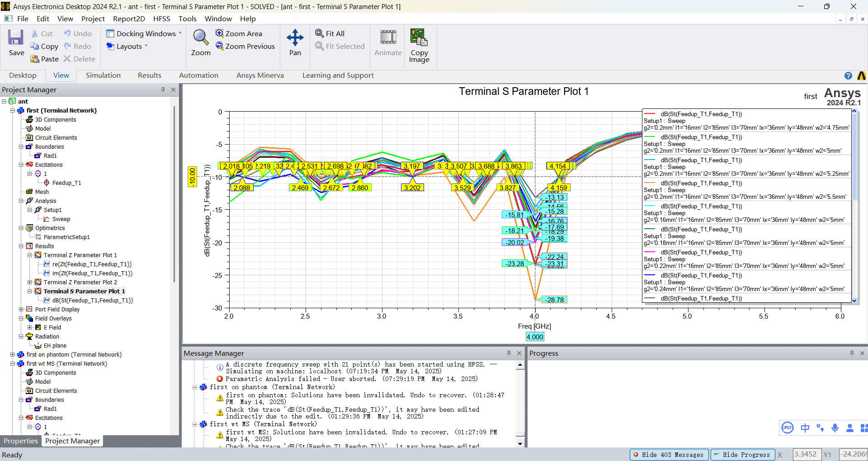Image resolution: width=868 pixels, height=461 pixels.
Task: Click the X coordinate field showing 3.3452
Action: [x=807, y=455]
